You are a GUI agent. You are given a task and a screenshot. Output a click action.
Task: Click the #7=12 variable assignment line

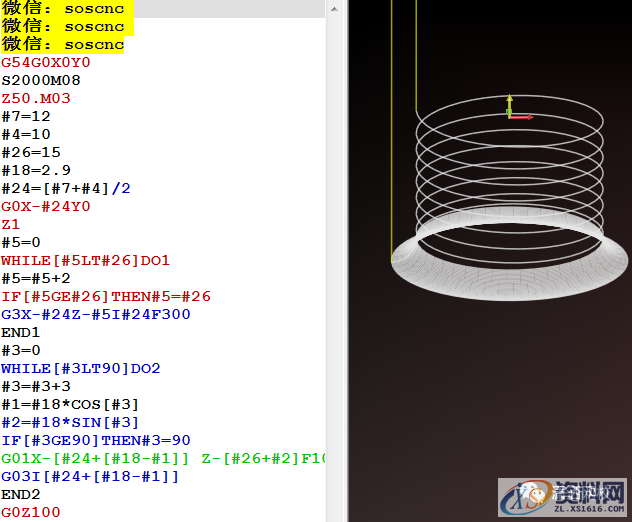26,117
